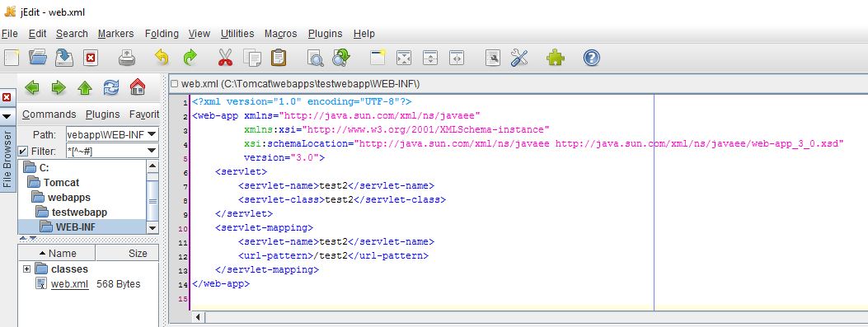868x327 pixels.
Task: Open the Search menu
Action: 72,34
